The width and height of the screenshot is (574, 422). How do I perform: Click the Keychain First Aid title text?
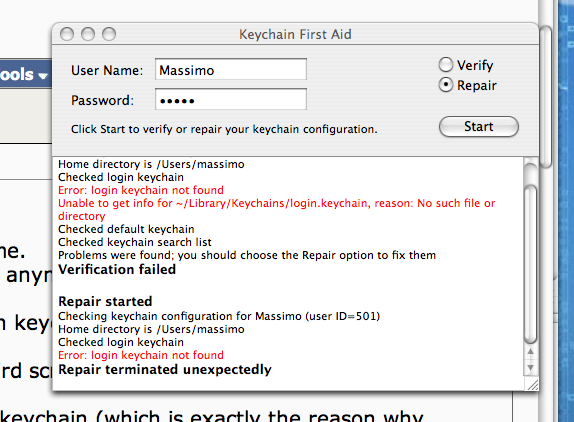(x=295, y=34)
